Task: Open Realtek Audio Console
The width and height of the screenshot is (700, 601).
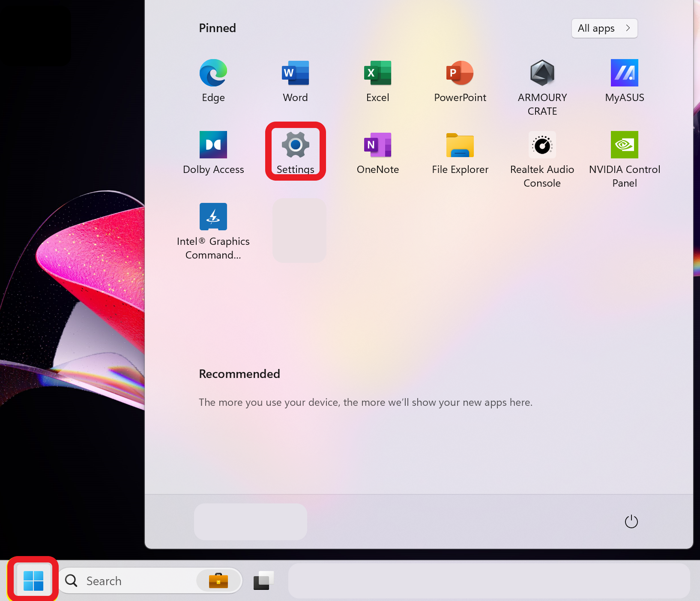Action: coord(542,160)
